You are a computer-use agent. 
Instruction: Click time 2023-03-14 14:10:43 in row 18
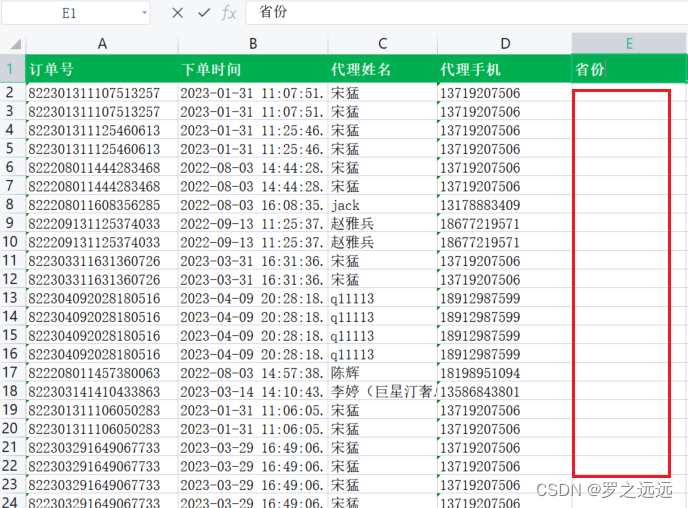[253, 391]
